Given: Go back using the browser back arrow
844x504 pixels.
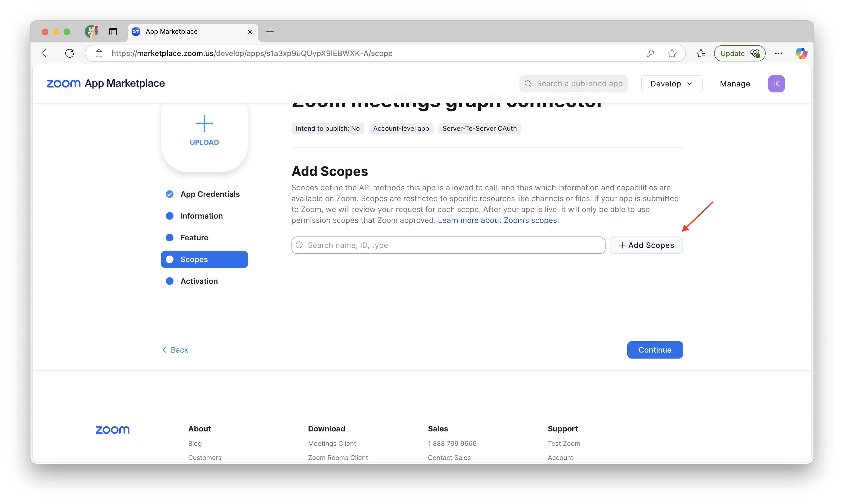Looking at the screenshot, I should (x=45, y=53).
